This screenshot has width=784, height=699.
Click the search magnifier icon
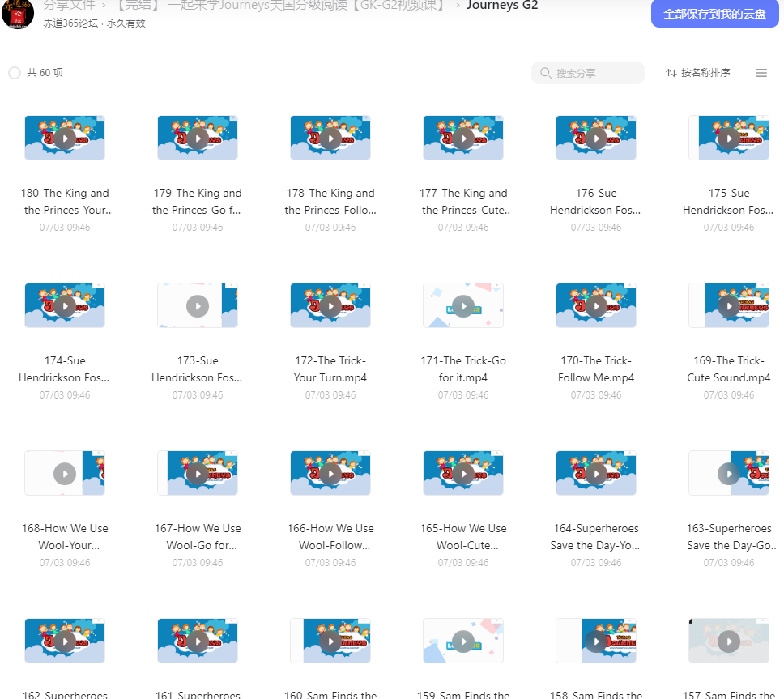(x=546, y=73)
